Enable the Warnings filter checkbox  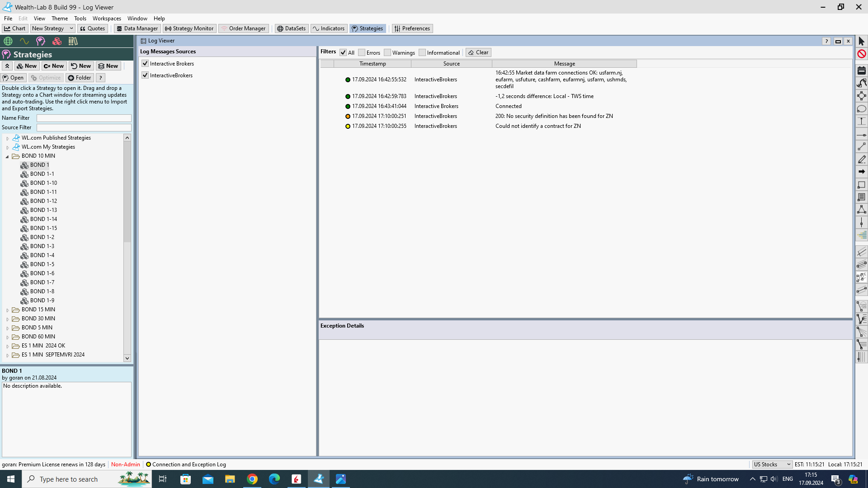pyautogui.click(x=387, y=53)
